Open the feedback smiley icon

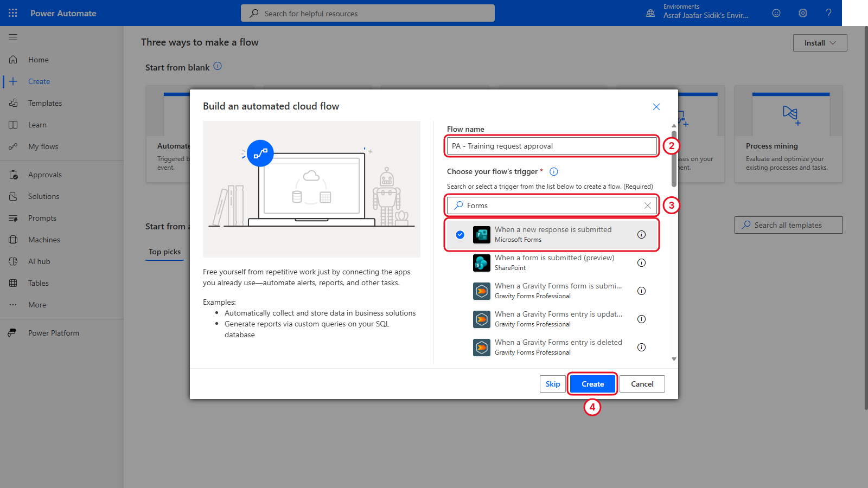[x=776, y=13]
